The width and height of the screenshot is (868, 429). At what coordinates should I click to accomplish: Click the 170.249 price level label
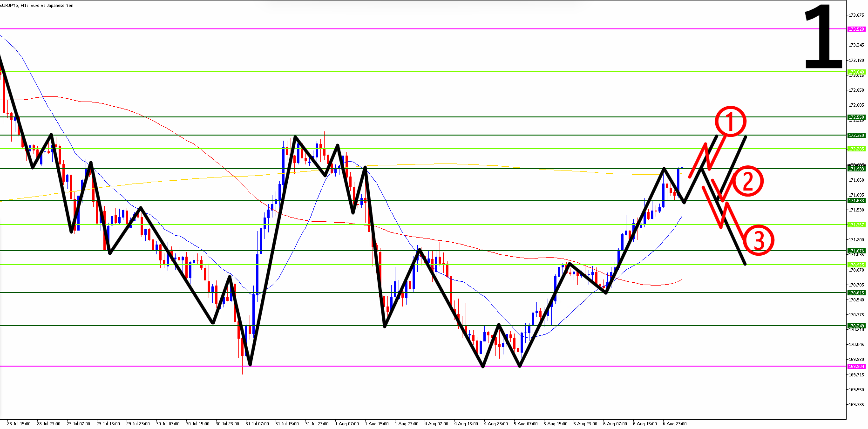pyautogui.click(x=856, y=326)
